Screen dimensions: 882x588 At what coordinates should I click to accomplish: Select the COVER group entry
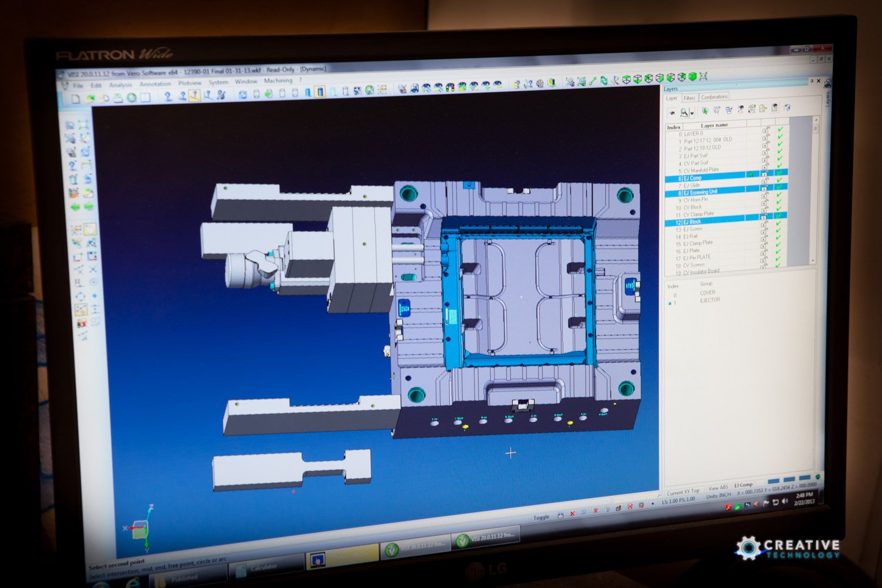(x=707, y=292)
